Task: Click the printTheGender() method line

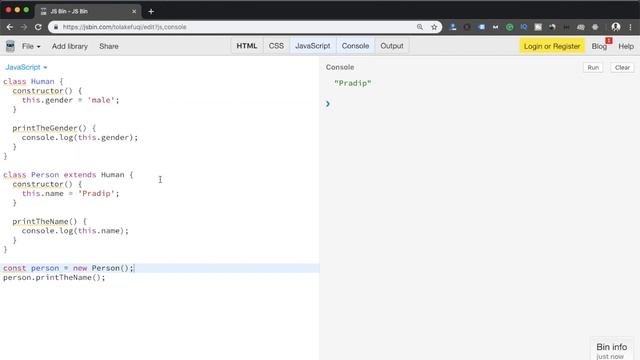Action: click(x=54, y=128)
